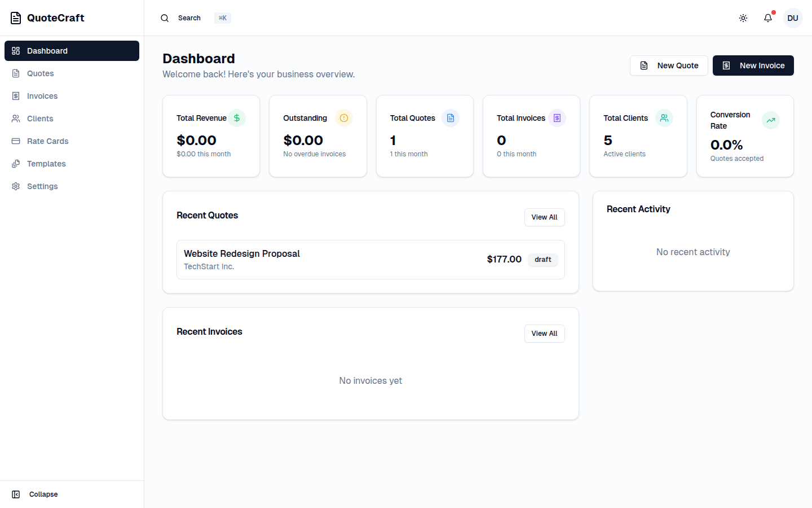Collapse the sidebar navigation
Screen dimensions: 812x508
tap(34, 494)
